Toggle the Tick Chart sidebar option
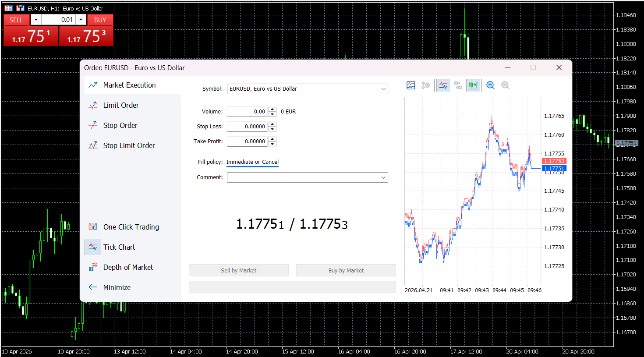Viewport: 644px width, 357px height. point(133,247)
